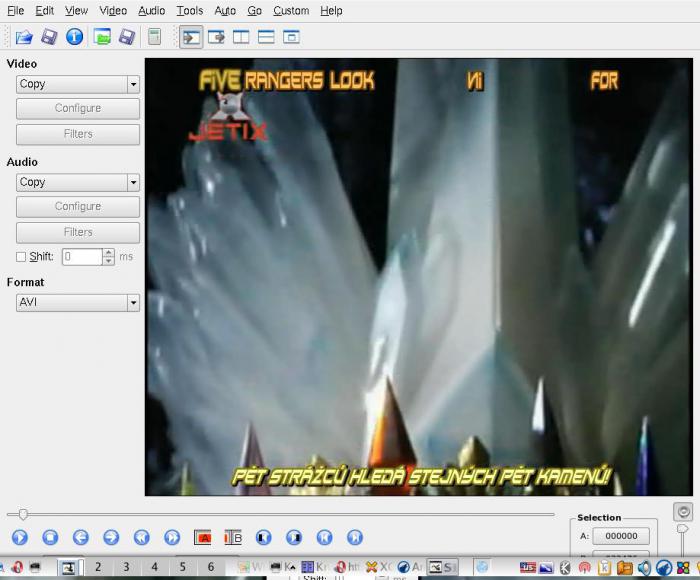700x580 pixels.
Task: Open the Help menu
Action: pyautogui.click(x=331, y=11)
